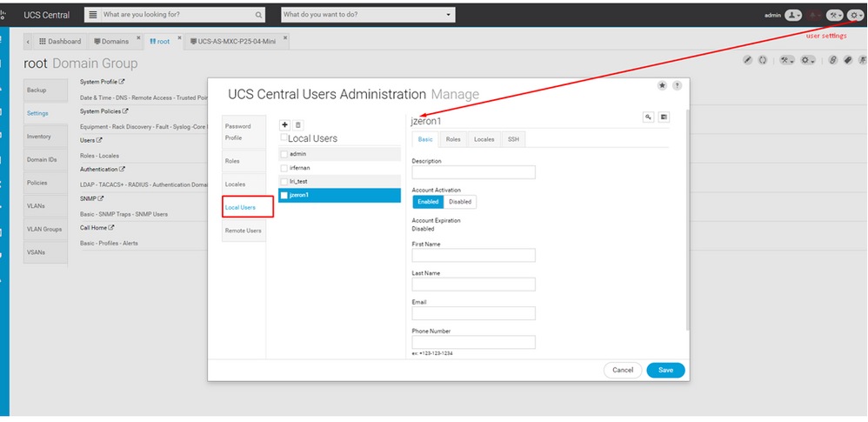Screen dimensions: 868x422
Task: Click the trash icon to delete user
Action: coord(297,125)
